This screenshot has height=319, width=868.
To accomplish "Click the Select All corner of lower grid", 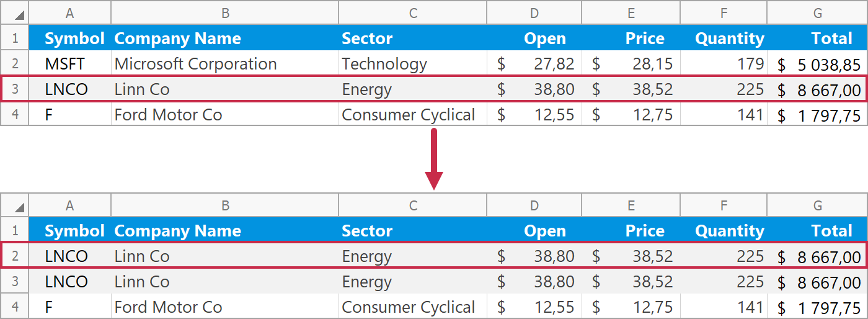I will [15, 206].
